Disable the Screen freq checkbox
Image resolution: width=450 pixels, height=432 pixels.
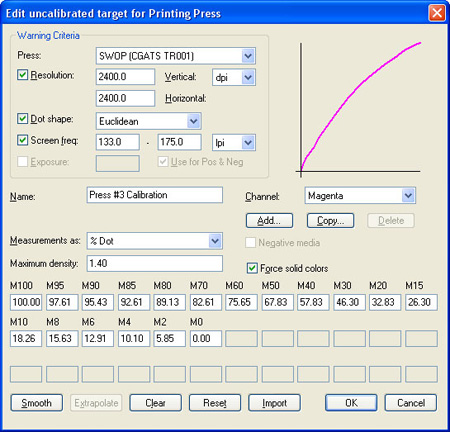pos(22,140)
